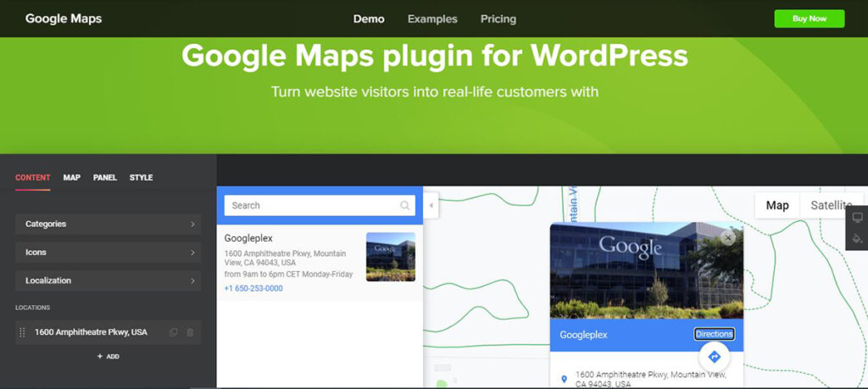Grab the location row drag handle

point(22,332)
